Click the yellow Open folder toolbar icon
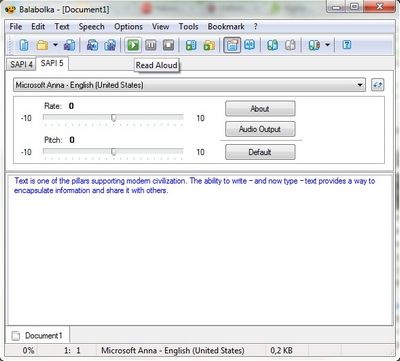This screenshot has height=361, width=400. (42, 45)
